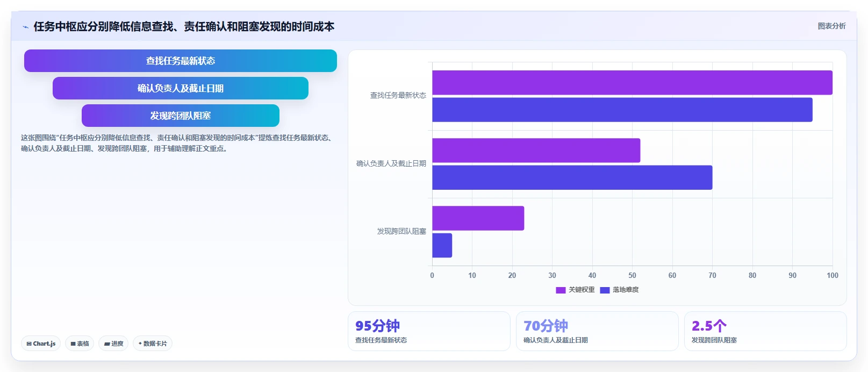Click the blue 查找任务最新状态 bar at 95
Screen dimensions: 868x372
coord(622,110)
